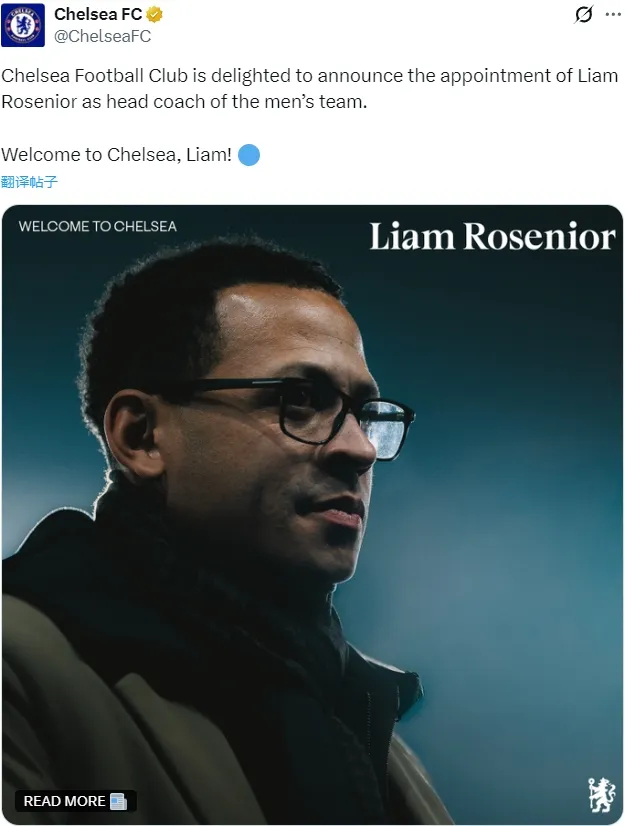Viewport: 625px width, 826px height.
Task: Click the Liam Rosenior title text
Action: tap(492, 237)
